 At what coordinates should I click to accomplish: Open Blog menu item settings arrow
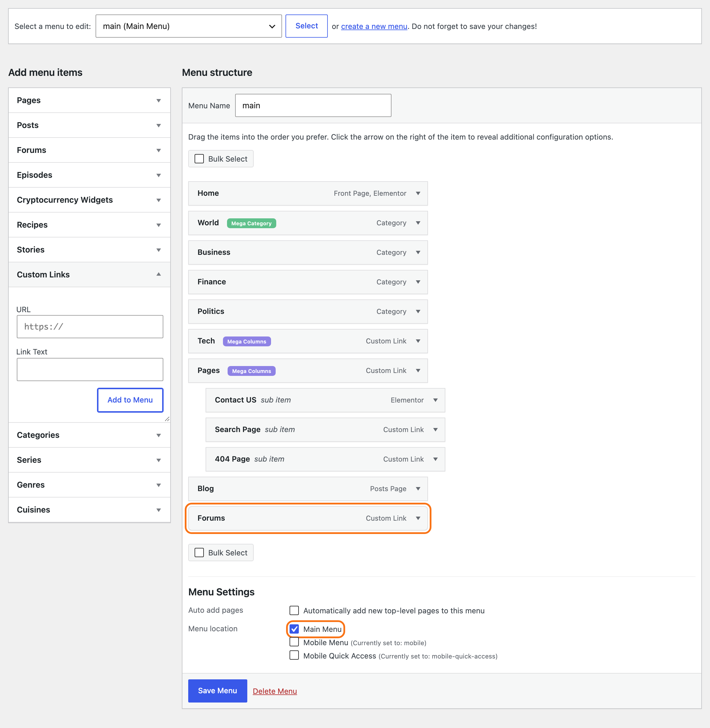[418, 489]
